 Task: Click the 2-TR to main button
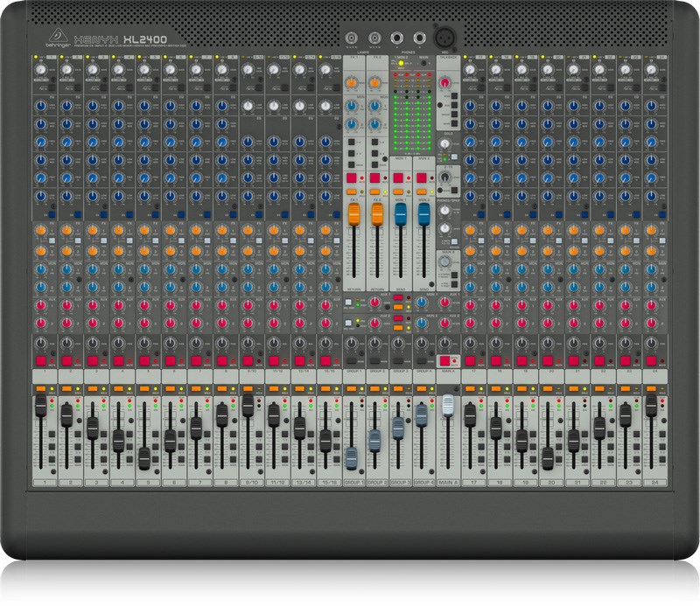[454, 190]
